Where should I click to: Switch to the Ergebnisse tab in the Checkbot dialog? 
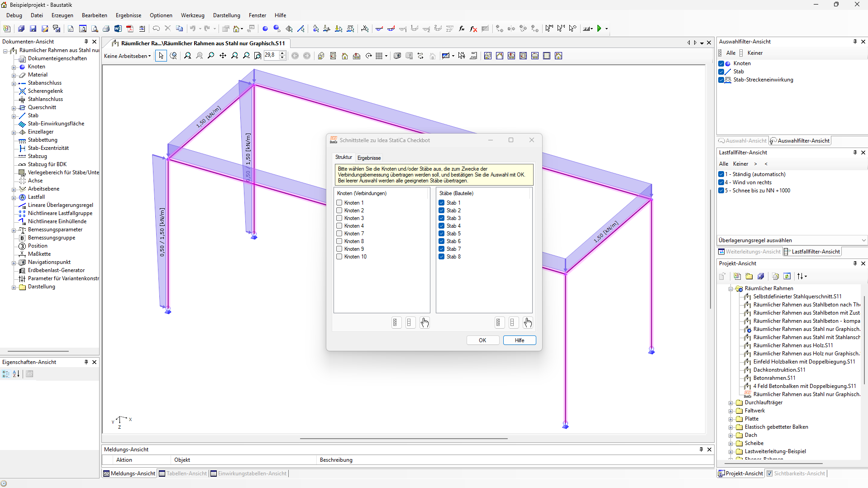[369, 158]
